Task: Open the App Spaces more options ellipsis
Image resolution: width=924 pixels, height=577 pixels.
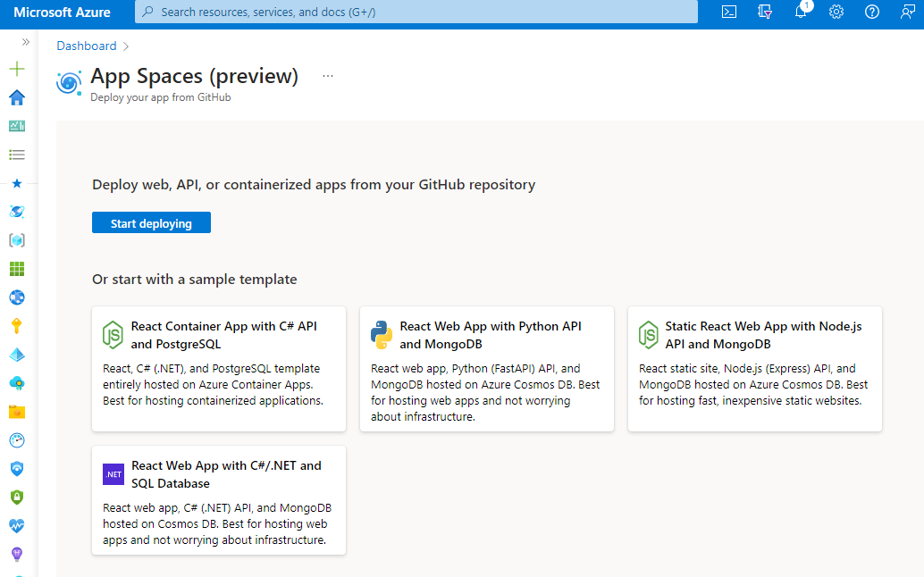Action: (328, 76)
